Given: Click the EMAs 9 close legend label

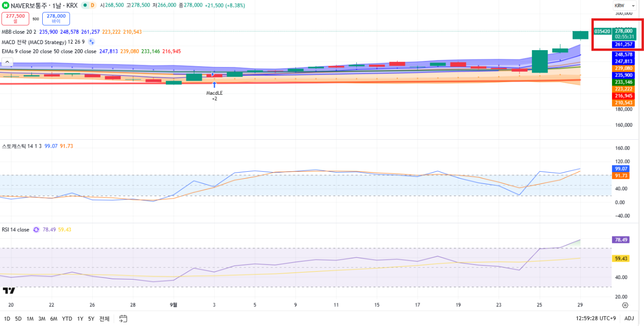Looking at the screenshot, I should point(49,52).
